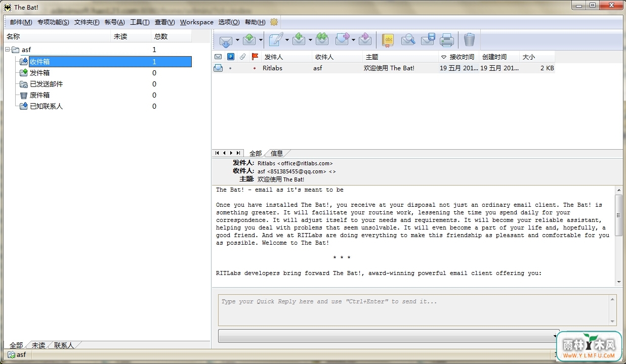Open the address book icon
Viewport: 626px width, 364px height.
point(388,40)
